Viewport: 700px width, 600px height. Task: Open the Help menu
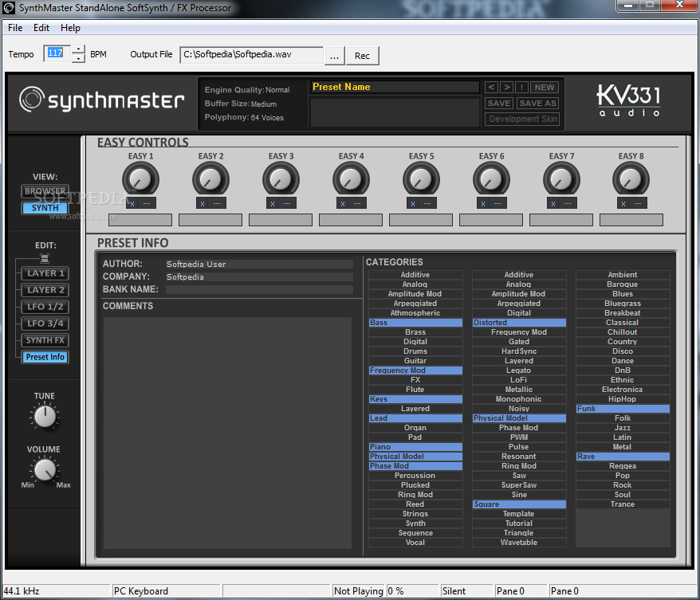[x=70, y=28]
